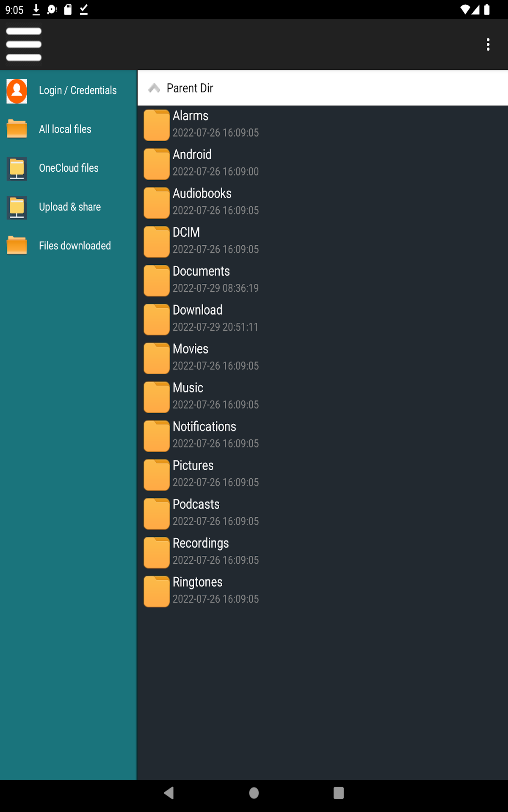The width and height of the screenshot is (508, 812).
Task: Click the Upload & share icon
Action: pos(16,207)
